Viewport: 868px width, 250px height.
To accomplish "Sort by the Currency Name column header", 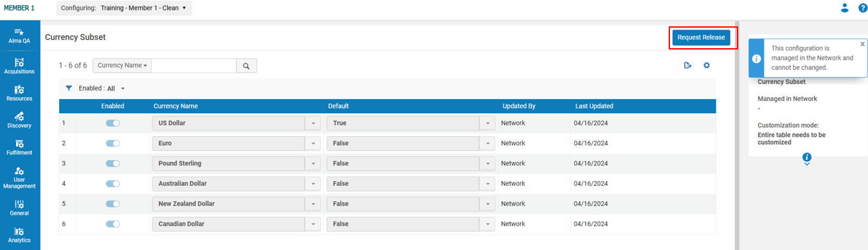I will pos(176,106).
